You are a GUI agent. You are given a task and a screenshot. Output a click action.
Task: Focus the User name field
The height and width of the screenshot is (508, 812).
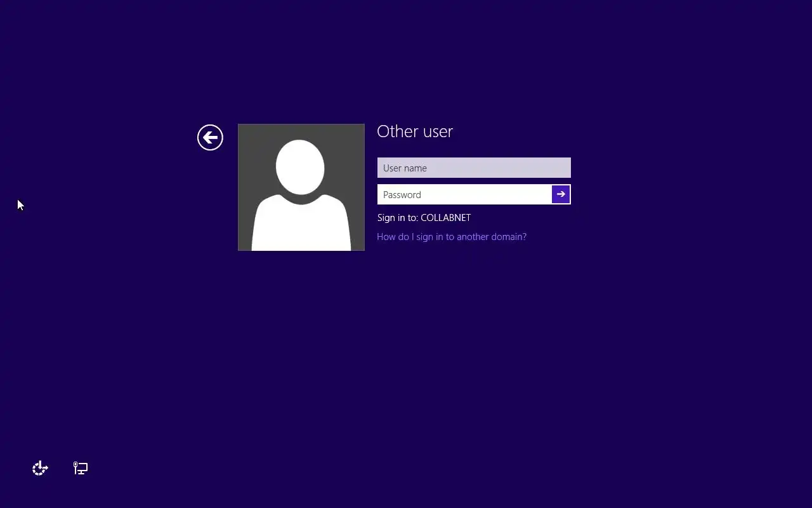pos(474,168)
